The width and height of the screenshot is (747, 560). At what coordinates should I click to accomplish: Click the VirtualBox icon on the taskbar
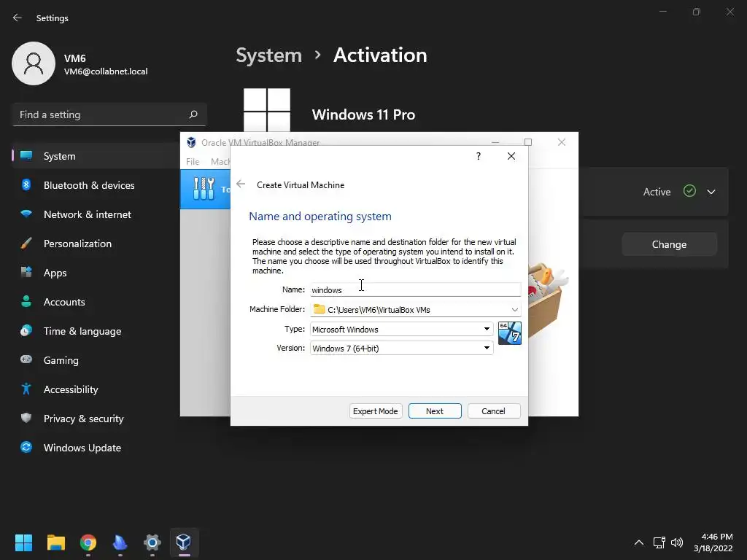tap(184, 542)
